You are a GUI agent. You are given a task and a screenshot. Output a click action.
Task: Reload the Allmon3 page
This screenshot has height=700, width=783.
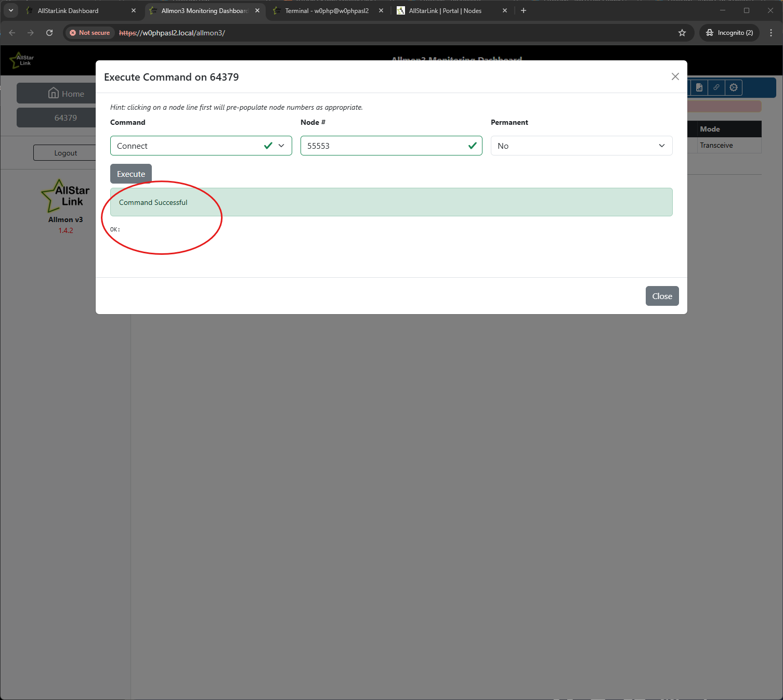click(x=49, y=33)
